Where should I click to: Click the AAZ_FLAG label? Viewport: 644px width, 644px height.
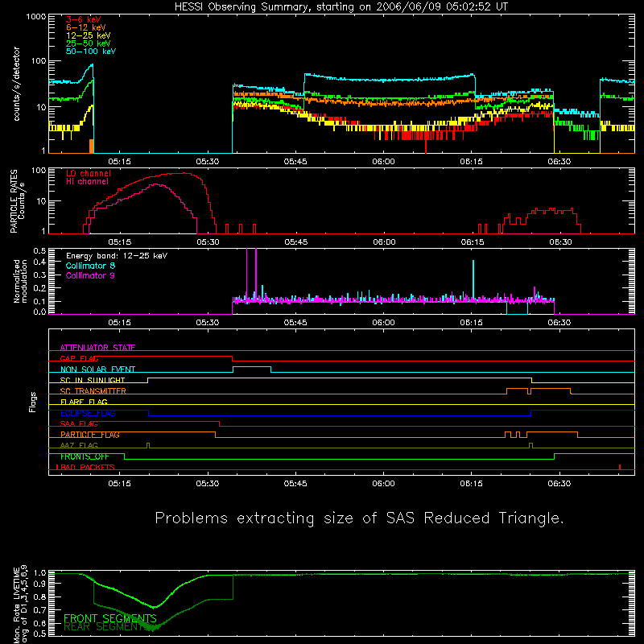[79, 445]
